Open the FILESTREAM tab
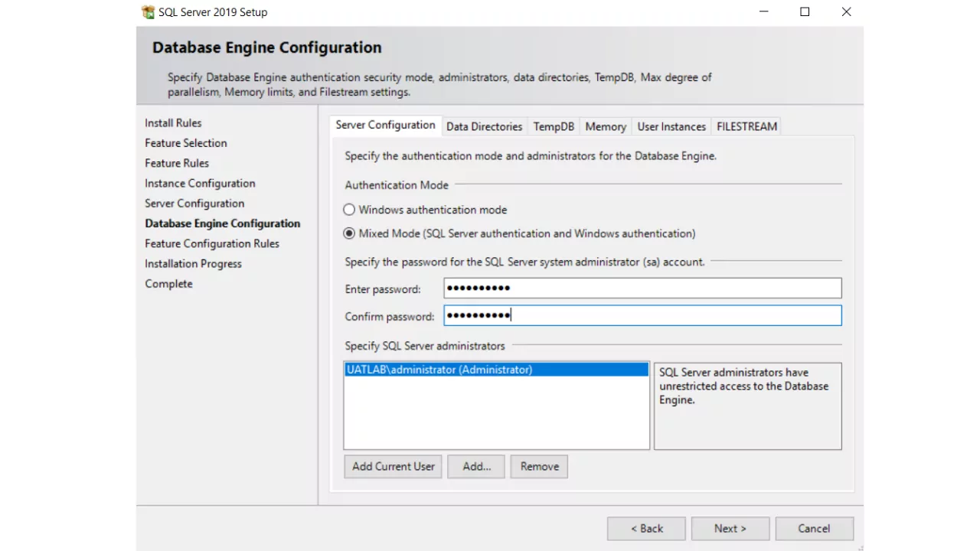 tap(746, 127)
